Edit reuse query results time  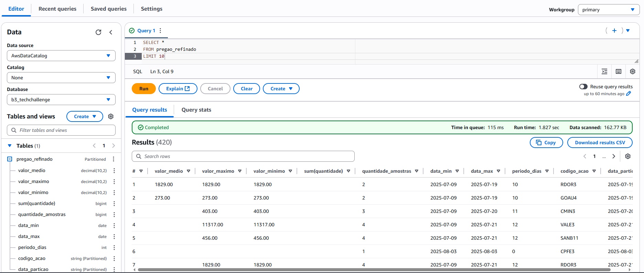point(629,94)
